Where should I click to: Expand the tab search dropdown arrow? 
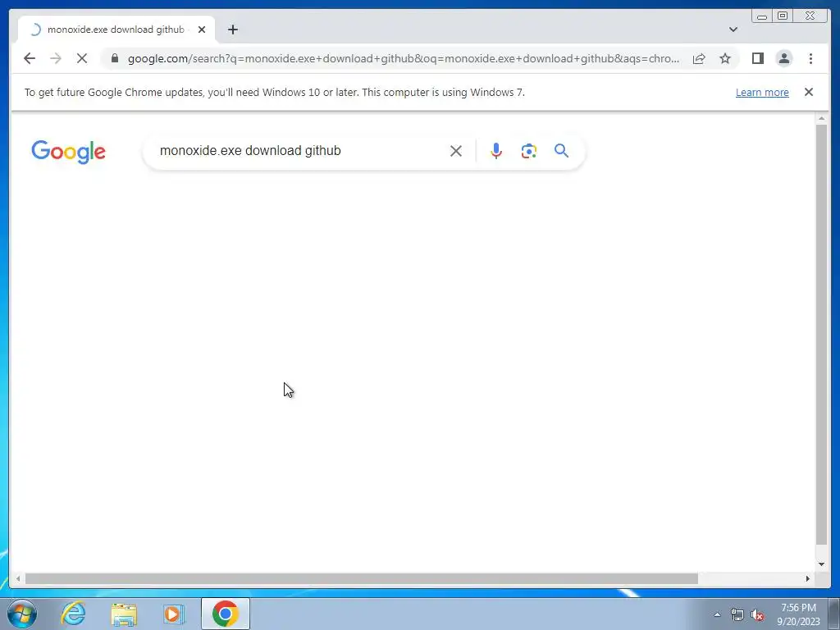[733, 30]
